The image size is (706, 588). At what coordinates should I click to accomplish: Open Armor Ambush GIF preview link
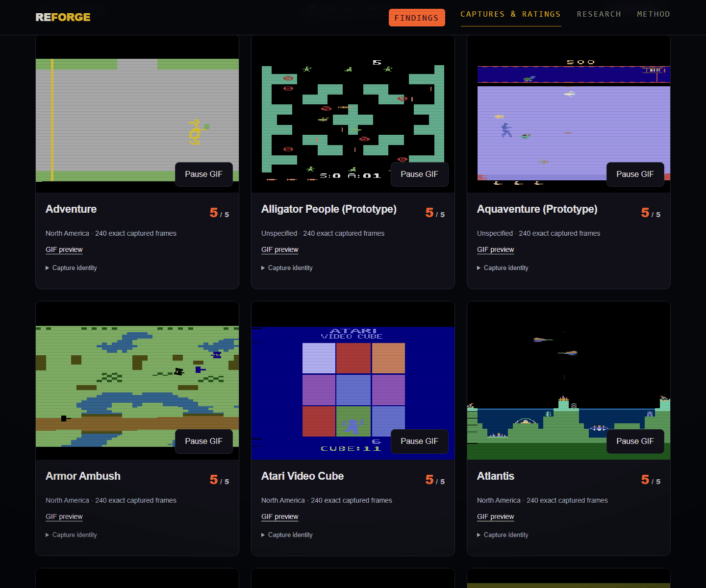[64, 516]
